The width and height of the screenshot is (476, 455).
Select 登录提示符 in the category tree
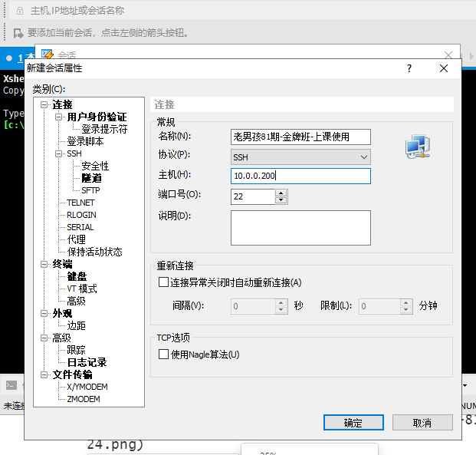[x=104, y=129]
